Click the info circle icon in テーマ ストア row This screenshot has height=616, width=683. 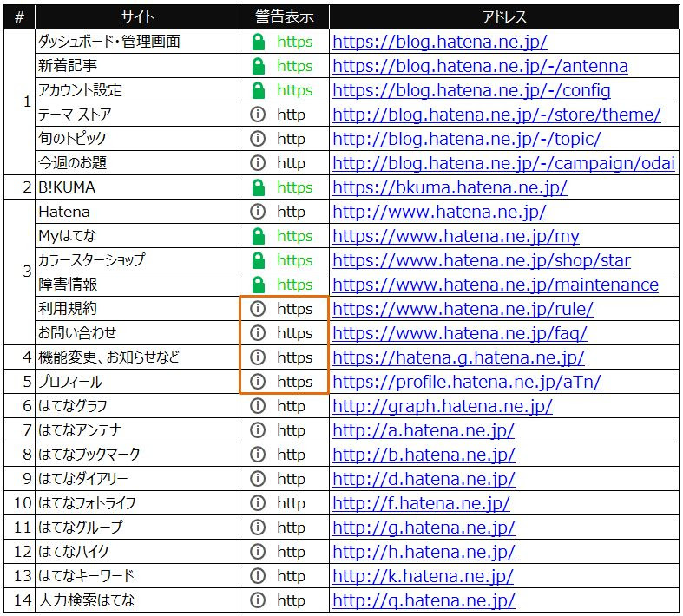pos(258,115)
